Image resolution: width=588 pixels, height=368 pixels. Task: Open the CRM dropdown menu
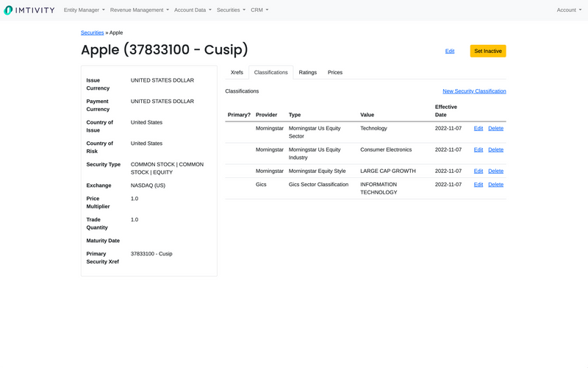pyautogui.click(x=259, y=10)
